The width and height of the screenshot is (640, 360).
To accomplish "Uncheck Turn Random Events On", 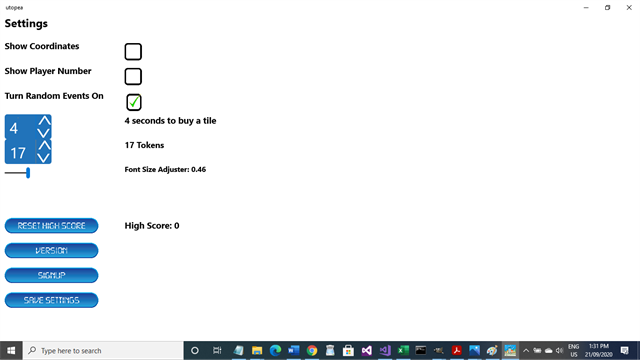I will tap(133, 102).
